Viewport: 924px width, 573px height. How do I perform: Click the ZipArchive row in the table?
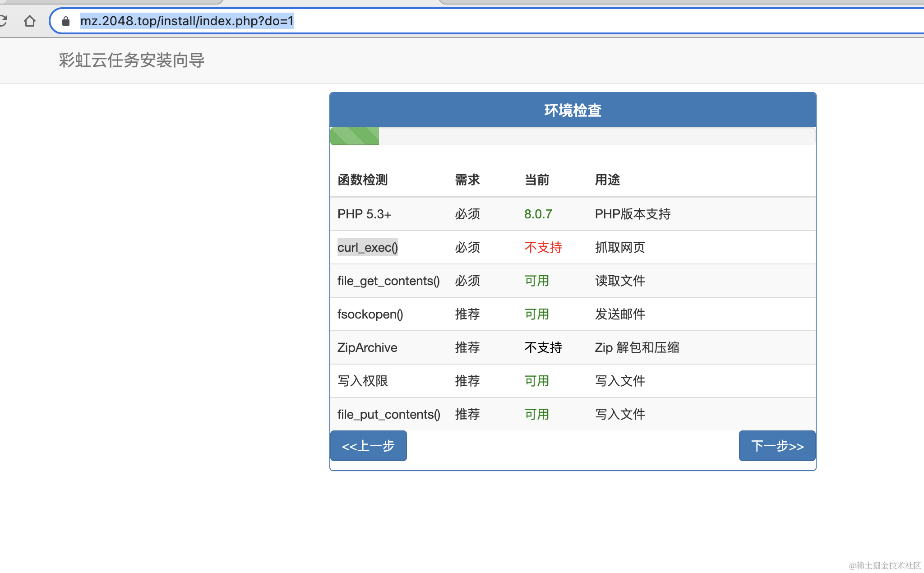click(x=367, y=347)
